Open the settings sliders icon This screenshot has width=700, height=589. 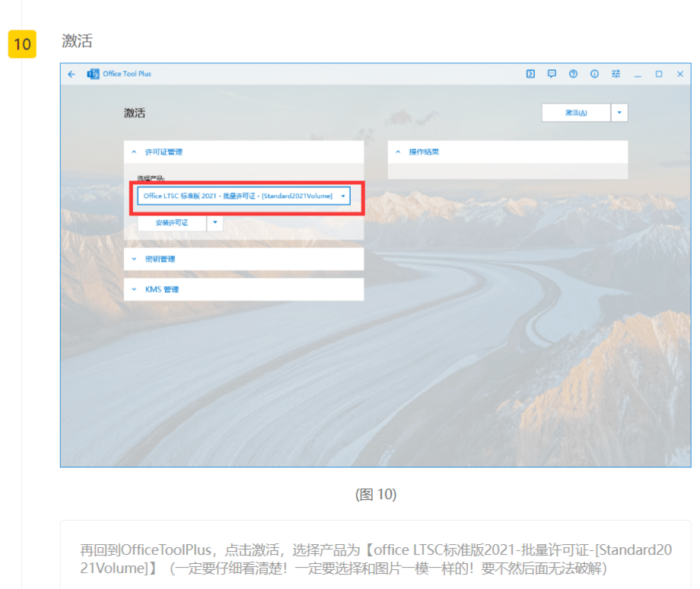click(x=616, y=74)
